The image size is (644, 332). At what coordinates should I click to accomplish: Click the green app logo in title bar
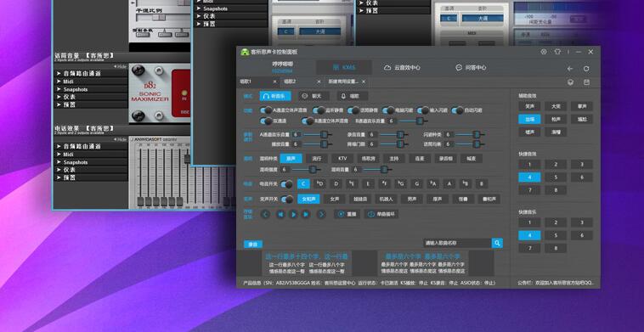click(x=245, y=52)
